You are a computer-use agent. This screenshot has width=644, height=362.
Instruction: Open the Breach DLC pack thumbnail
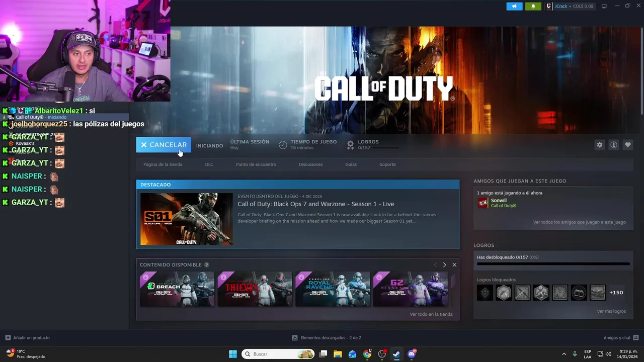(177, 289)
